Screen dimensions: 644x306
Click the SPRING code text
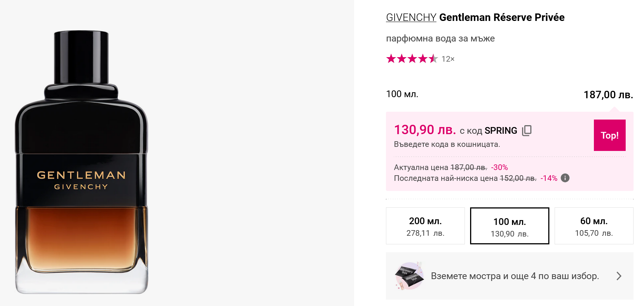[501, 131]
